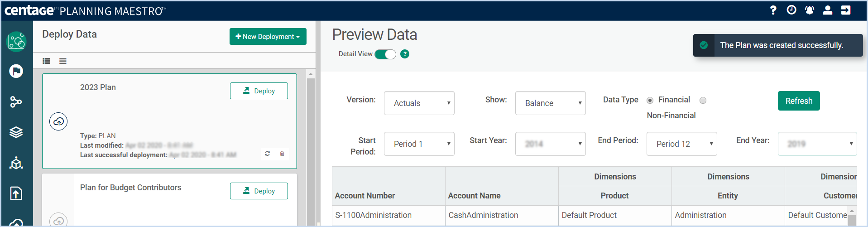
Task: Click the plan created successfully notification text
Action: [x=782, y=45]
